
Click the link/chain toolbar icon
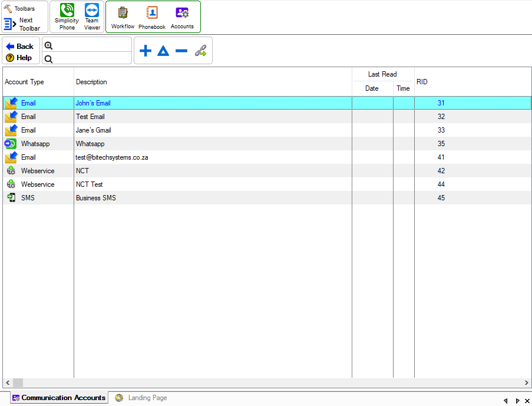point(200,50)
